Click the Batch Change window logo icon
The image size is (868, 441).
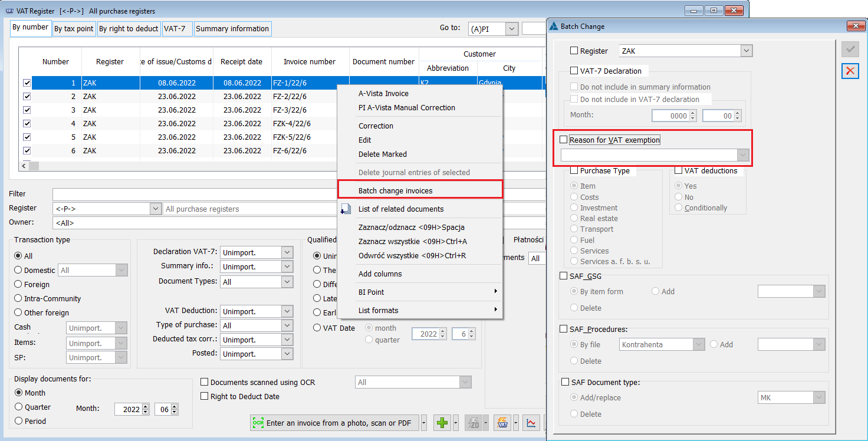[x=553, y=26]
